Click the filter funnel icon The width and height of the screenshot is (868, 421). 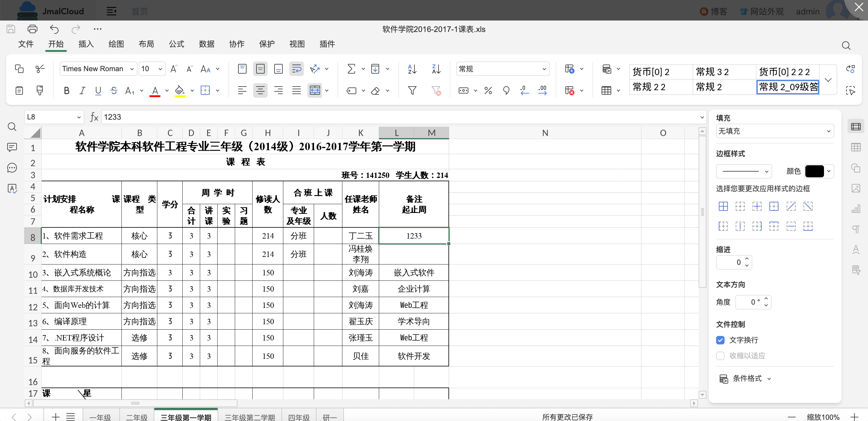[412, 90]
